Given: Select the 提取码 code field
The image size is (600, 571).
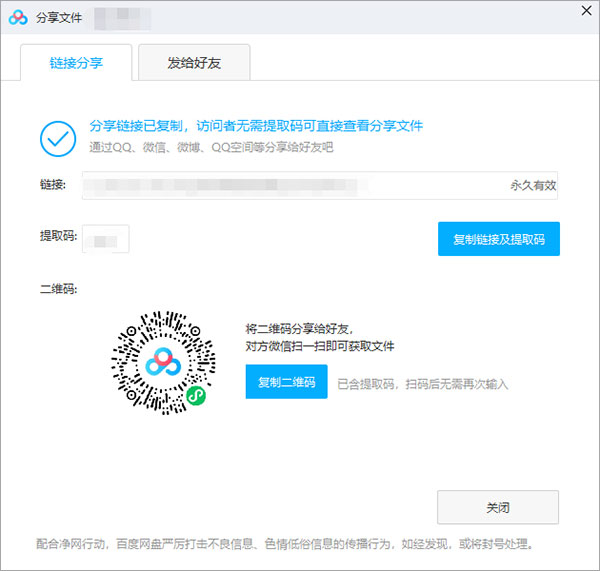Looking at the screenshot, I should point(106,239).
